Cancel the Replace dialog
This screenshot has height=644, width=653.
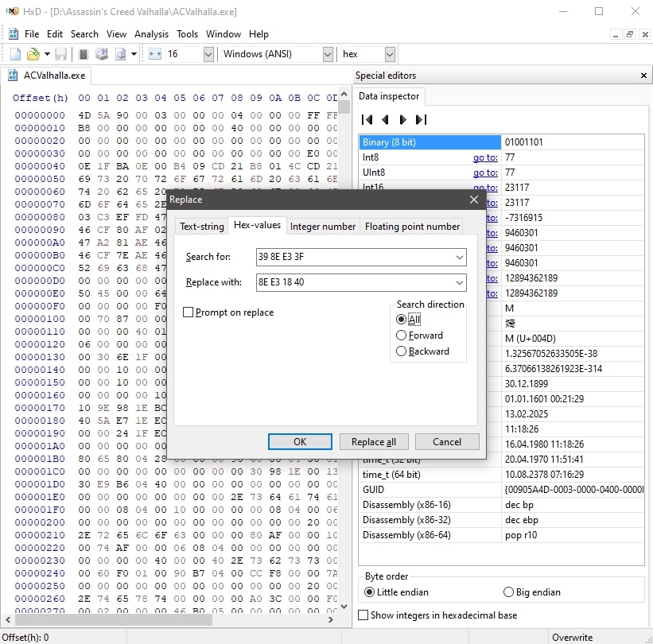coord(447,442)
